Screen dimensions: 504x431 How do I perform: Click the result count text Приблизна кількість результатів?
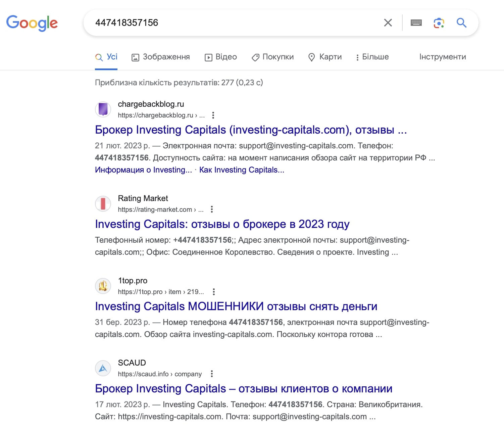(179, 83)
